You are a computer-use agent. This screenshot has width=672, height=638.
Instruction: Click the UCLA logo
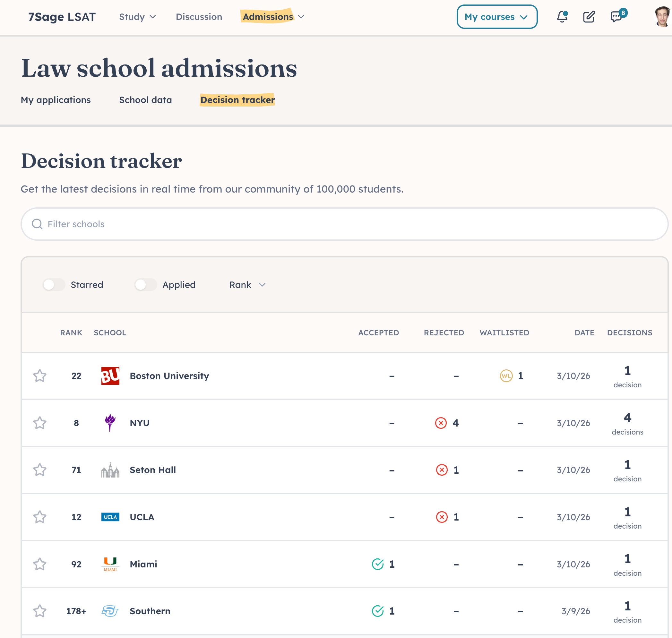pos(110,517)
